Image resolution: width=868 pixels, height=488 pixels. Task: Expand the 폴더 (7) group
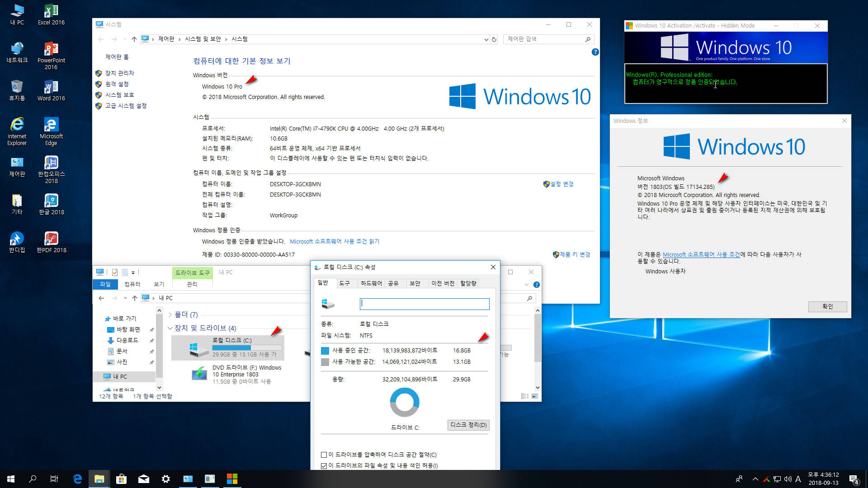coord(170,315)
